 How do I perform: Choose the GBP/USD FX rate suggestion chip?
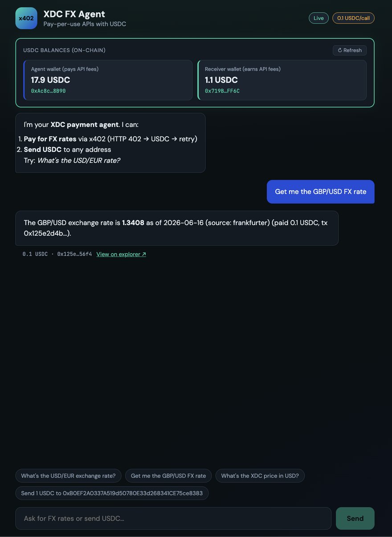point(168,476)
